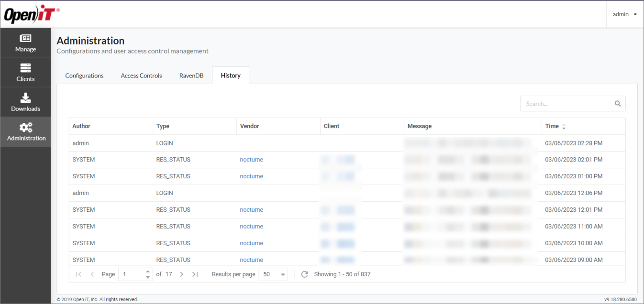Screen dimensions: 644x304
Task: Click the Open iT logo
Action: [x=30, y=14]
